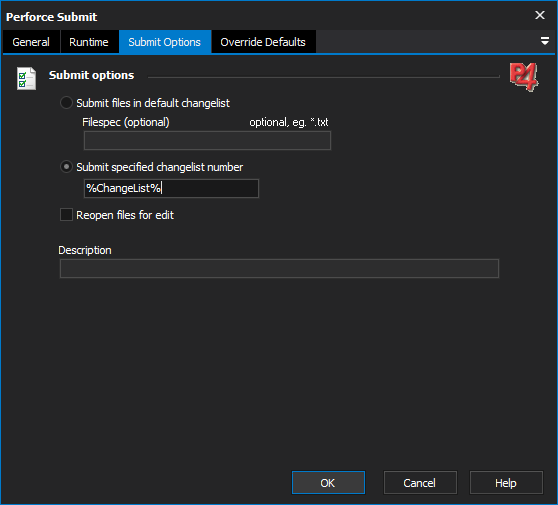Image resolution: width=558 pixels, height=505 pixels.
Task: Switch to the General tab
Action: coord(31,42)
